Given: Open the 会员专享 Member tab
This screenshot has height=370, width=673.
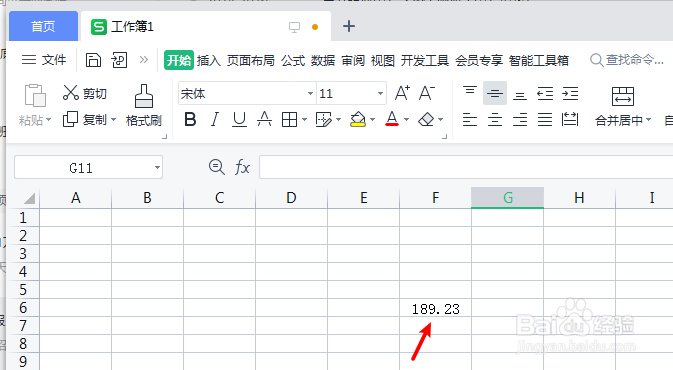Looking at the screenshot, I should pyautogui.click(x=479, y=61).
